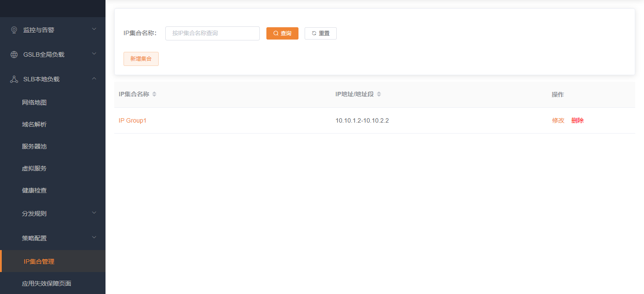Click 删除 to remove IP Group1
This screenshot has height=294, width=644.
577,120
